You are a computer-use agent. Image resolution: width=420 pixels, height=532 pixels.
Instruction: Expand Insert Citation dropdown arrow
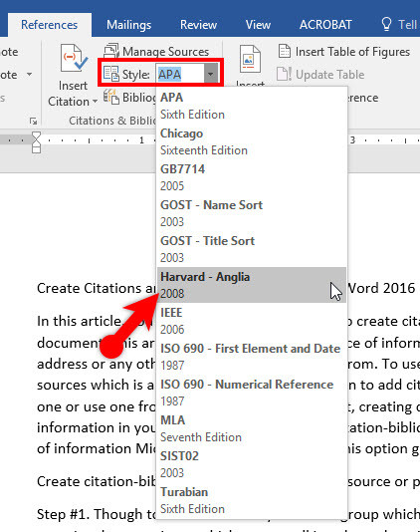[x=96, y=102]
